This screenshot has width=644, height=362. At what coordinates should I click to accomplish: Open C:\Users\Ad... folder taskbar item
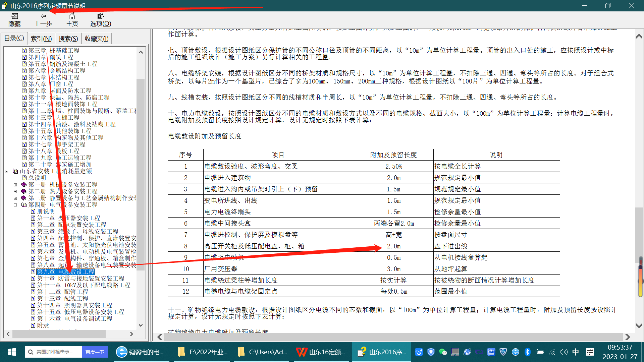coord(262,352)
